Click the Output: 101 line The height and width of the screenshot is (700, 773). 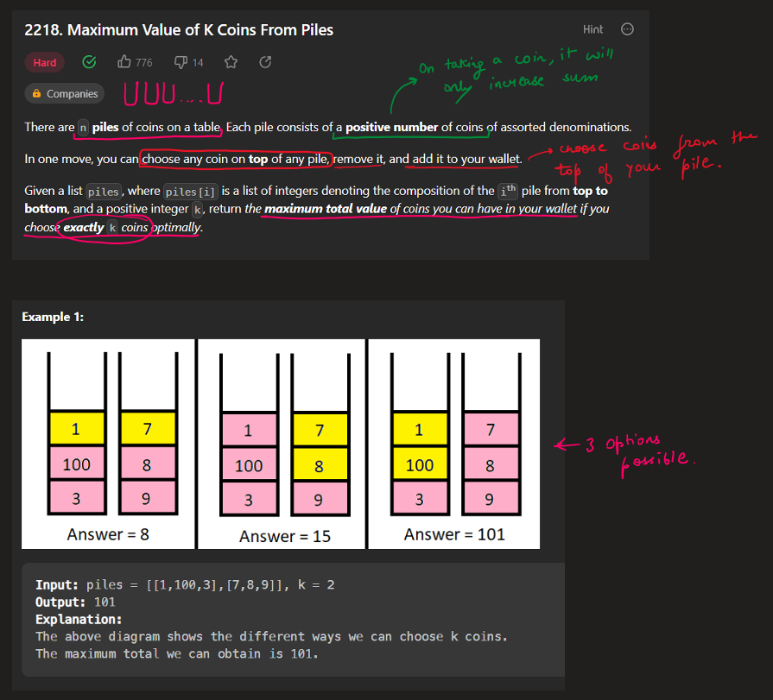pyautogui.click(x=75, y=602)
